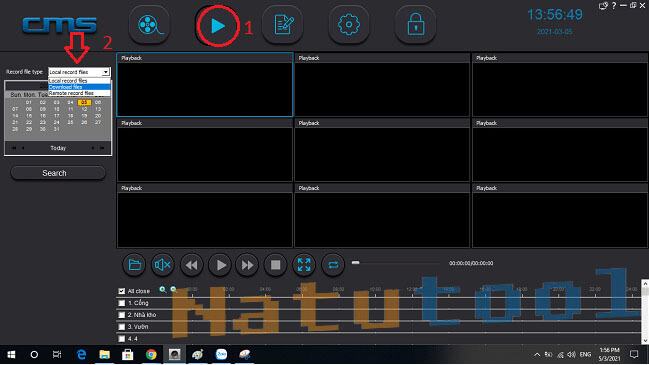Screen dimensions: 649x365
Task: Jump to Today in calendar
Action: (58, 148)
